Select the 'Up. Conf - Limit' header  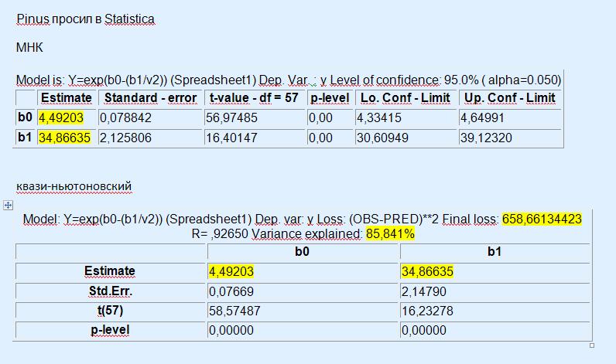coord(509,97)
